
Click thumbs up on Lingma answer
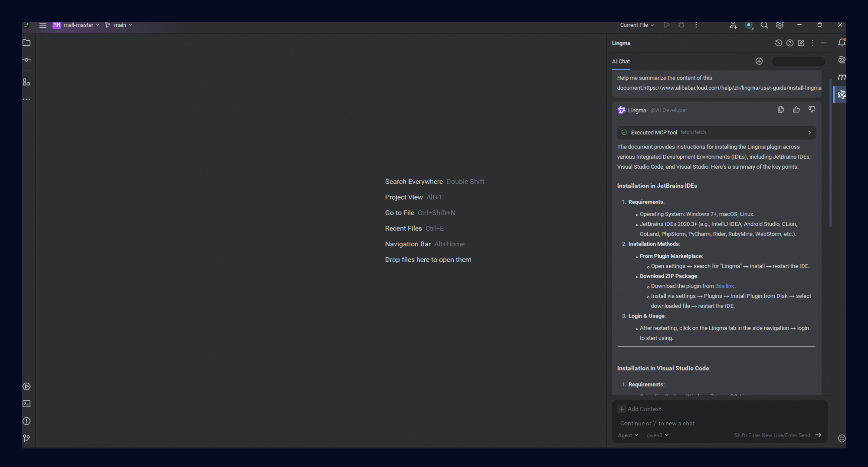(796, 109)
